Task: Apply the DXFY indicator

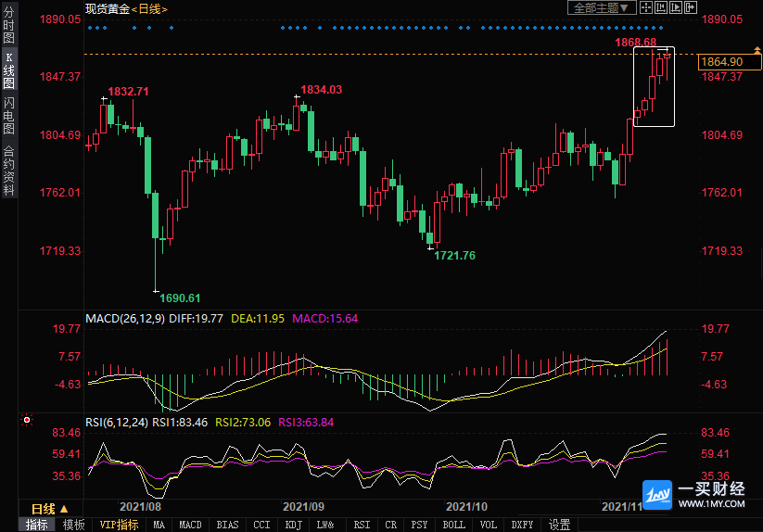Action: point(522,525)
